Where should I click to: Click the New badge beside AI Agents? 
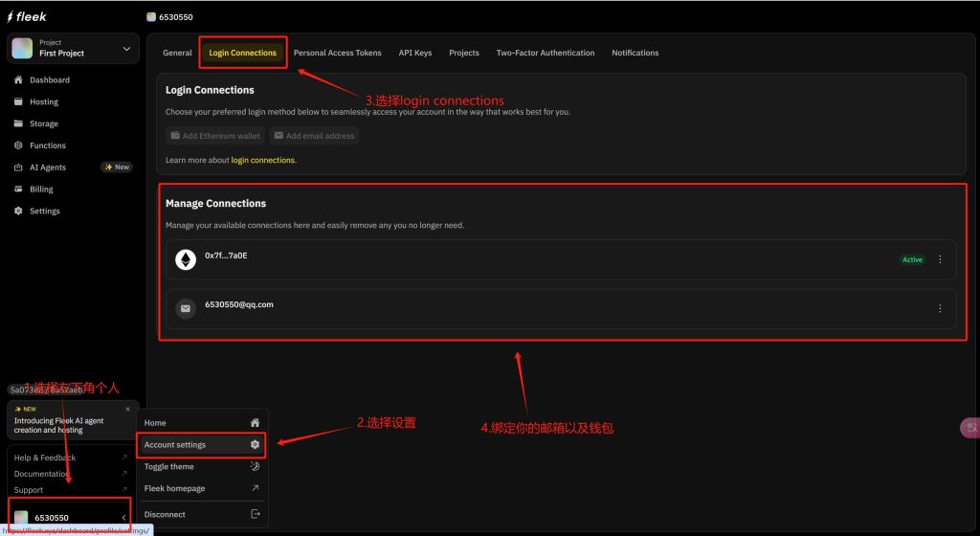click(117, 167)
